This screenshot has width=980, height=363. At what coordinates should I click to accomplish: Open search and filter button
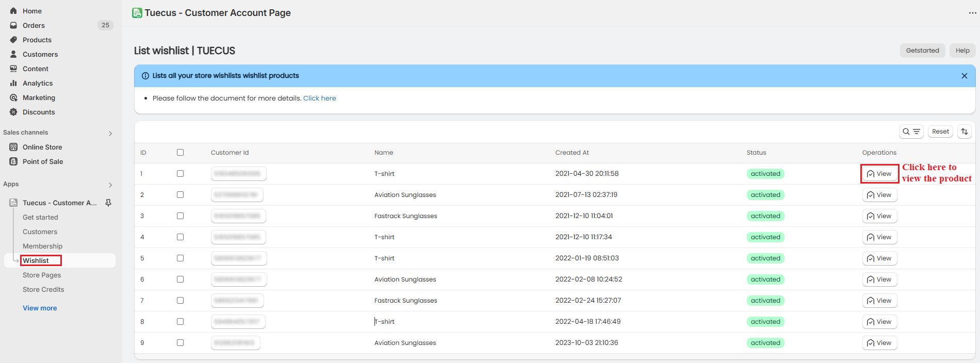[x=911, y=131]
